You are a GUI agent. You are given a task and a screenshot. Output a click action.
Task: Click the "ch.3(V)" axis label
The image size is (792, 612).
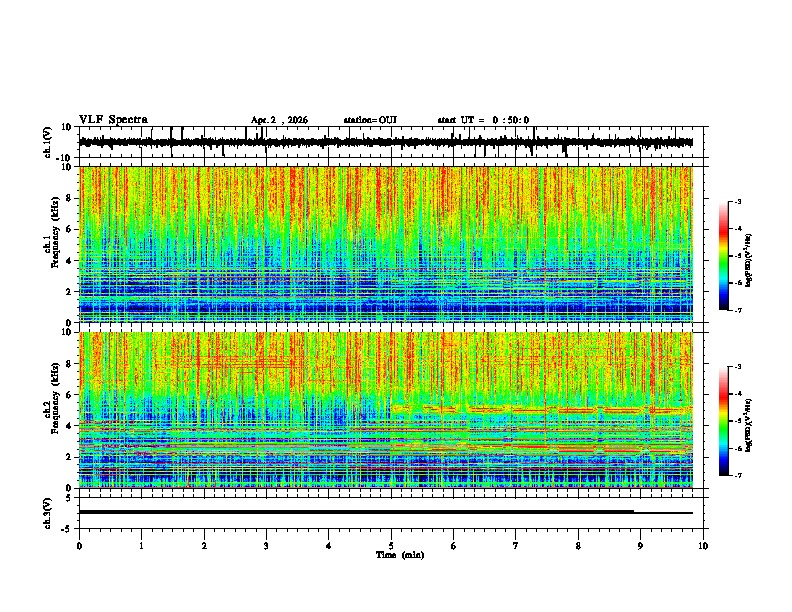tap(48, 513)
